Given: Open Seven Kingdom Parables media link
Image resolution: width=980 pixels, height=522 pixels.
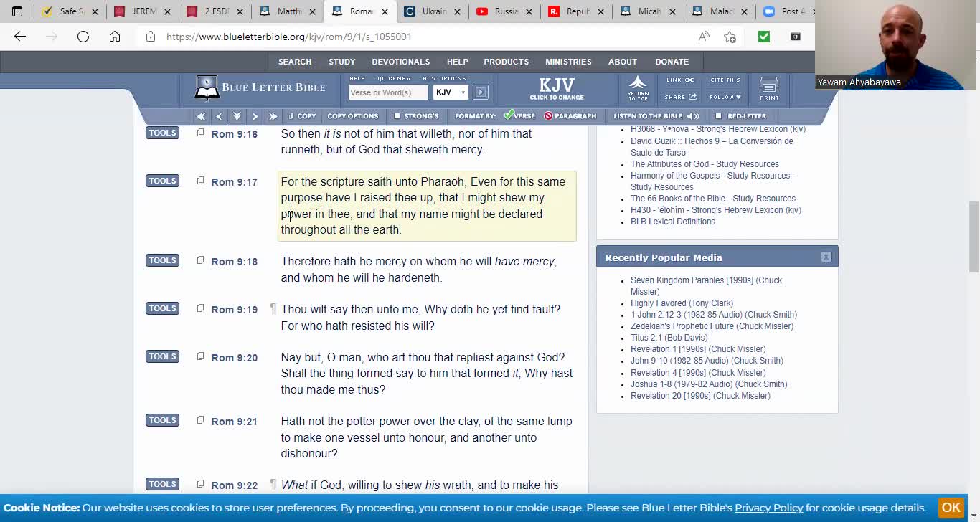Looking at the screenshot, I should coord(706,285).
